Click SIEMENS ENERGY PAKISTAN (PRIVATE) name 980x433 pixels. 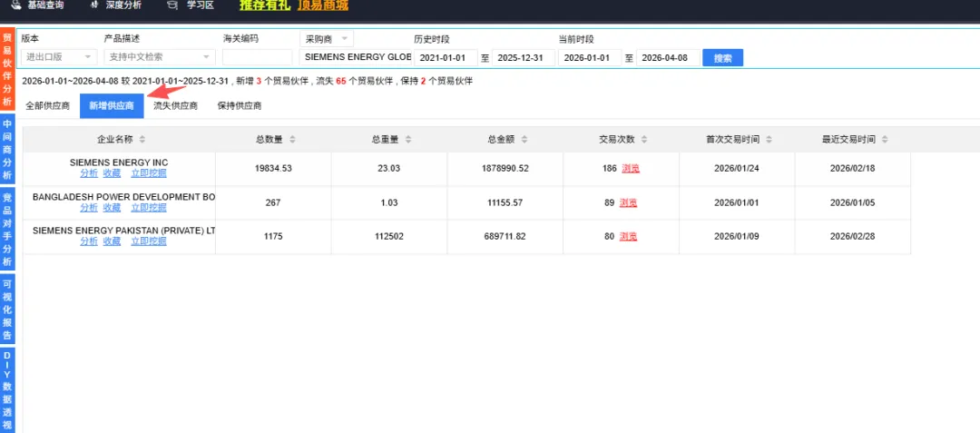click(123, 231)
